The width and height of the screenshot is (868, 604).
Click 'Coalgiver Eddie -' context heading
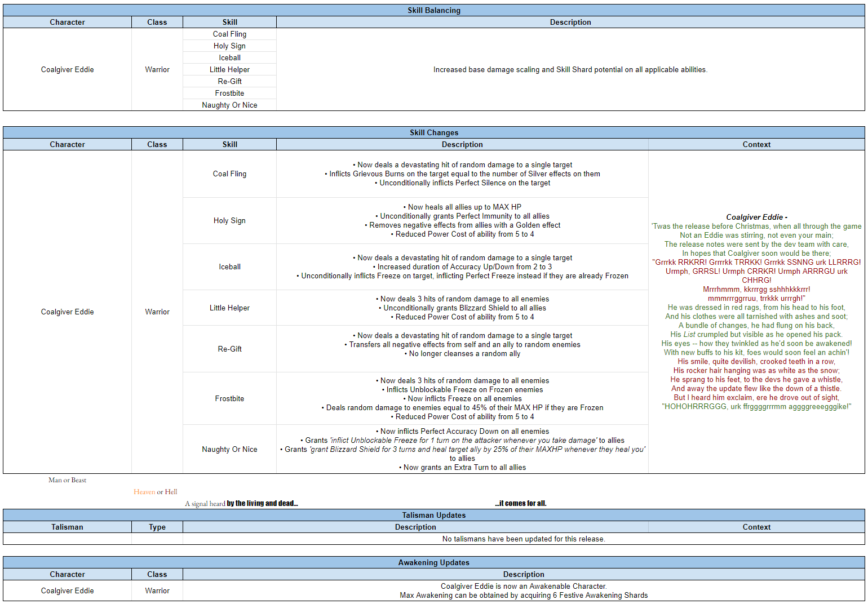pyautogui.click(x=756, y=217)
